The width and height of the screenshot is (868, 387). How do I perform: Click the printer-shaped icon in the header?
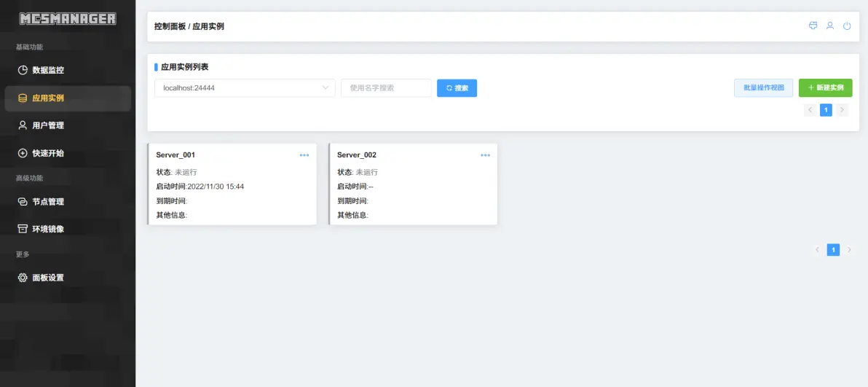click(813, 26)
